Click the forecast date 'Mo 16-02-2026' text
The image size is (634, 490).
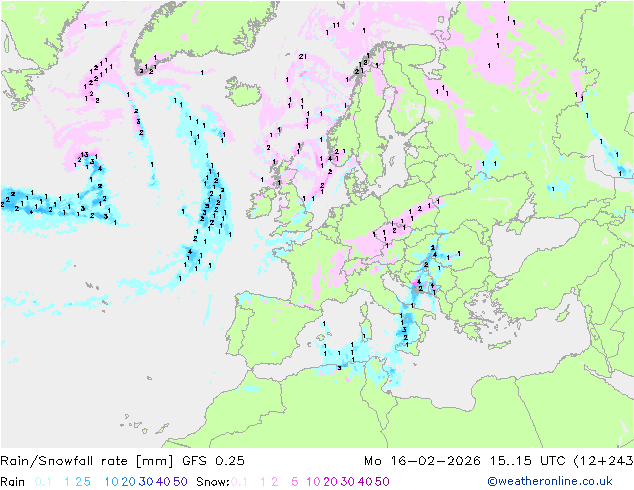click(x=422, y=461)
